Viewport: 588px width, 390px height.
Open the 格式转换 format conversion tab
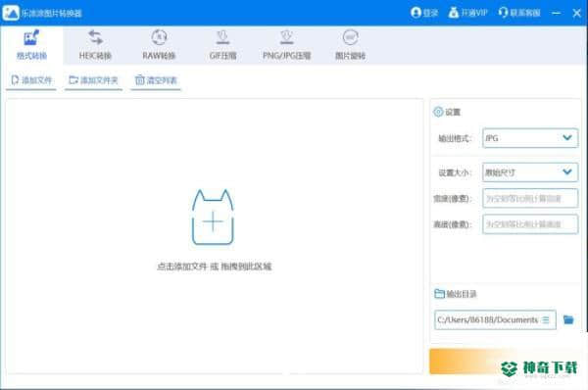[31, 45]
